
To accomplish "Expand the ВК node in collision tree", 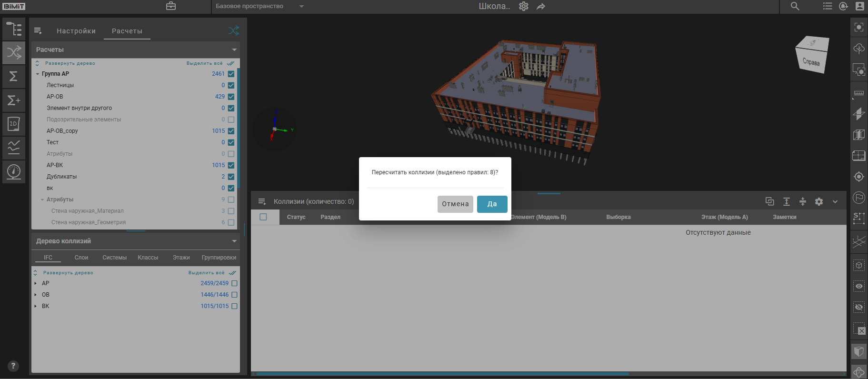I will [36, 306].
